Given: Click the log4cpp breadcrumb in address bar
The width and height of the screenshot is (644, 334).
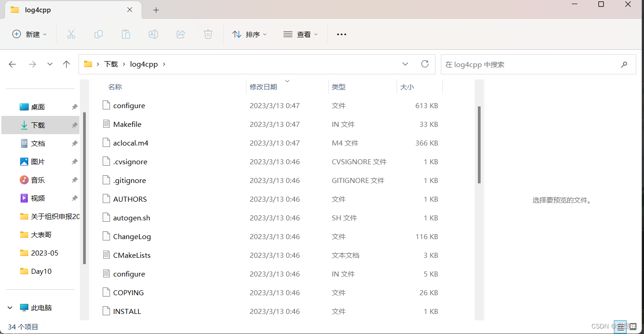Looking at the screenshot, I should [144, 64].
